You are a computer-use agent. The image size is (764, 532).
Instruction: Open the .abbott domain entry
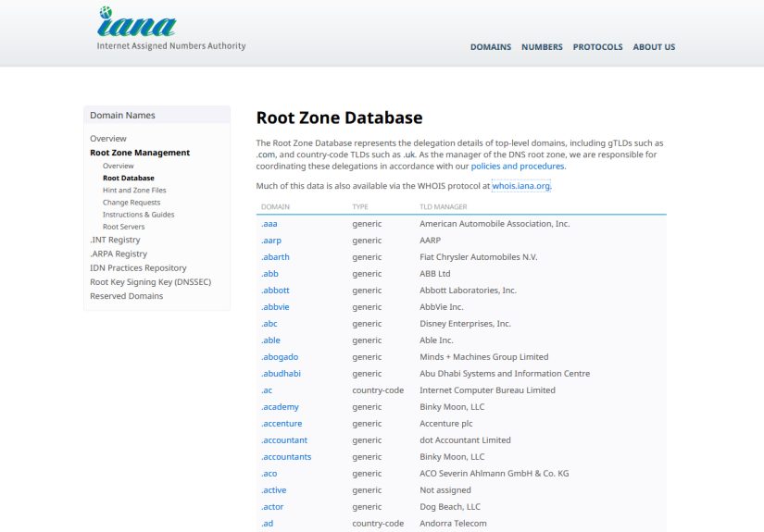coord(275,291)
